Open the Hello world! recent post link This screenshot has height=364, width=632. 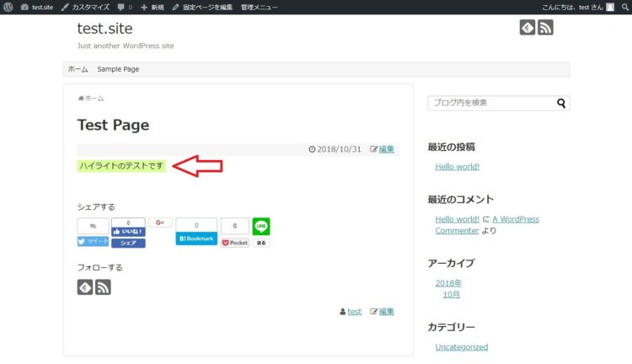[x=457, y=167]
